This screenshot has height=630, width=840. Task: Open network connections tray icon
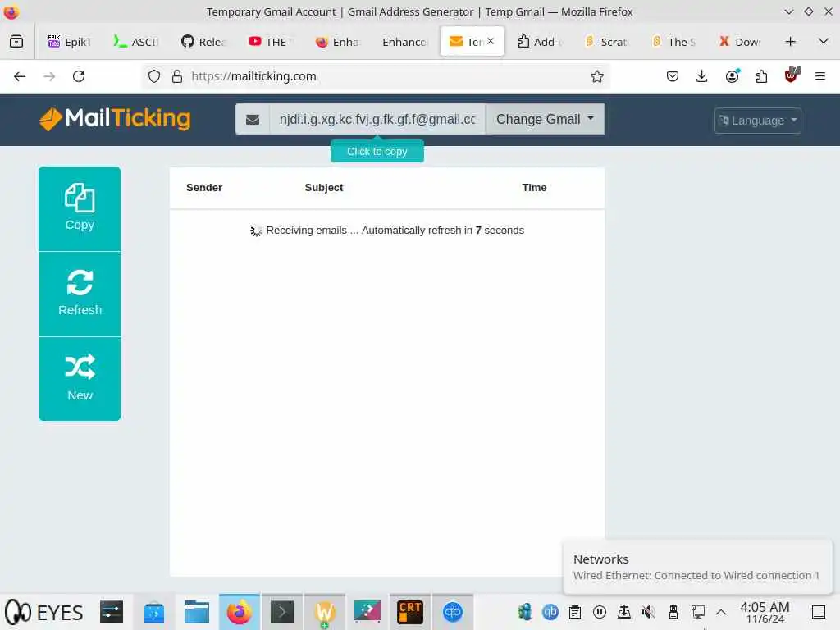(x=697, y=612)
